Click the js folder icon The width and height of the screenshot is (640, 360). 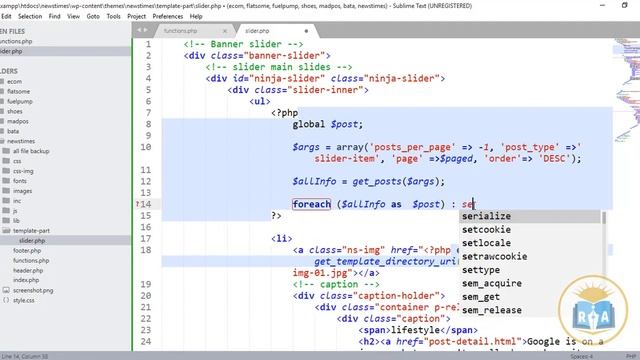tap(6, 211)
